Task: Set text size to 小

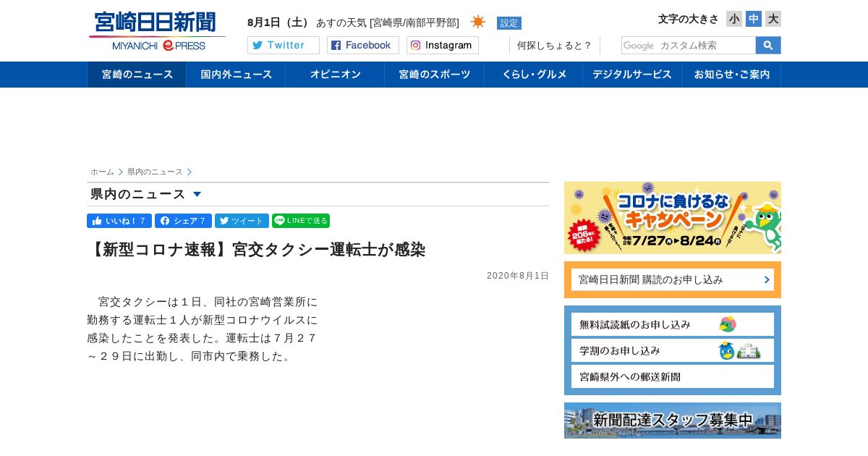Action: pyautogui.click(x=734, y=19)
